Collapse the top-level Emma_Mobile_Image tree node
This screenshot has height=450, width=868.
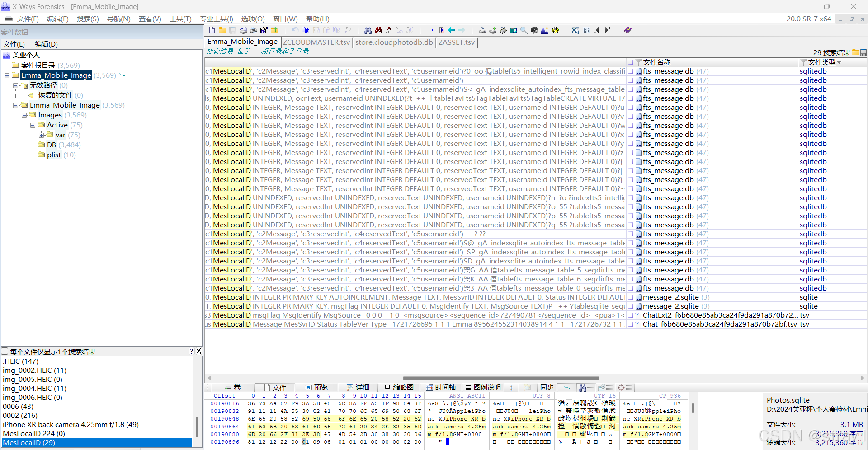[x=7, y=75]
